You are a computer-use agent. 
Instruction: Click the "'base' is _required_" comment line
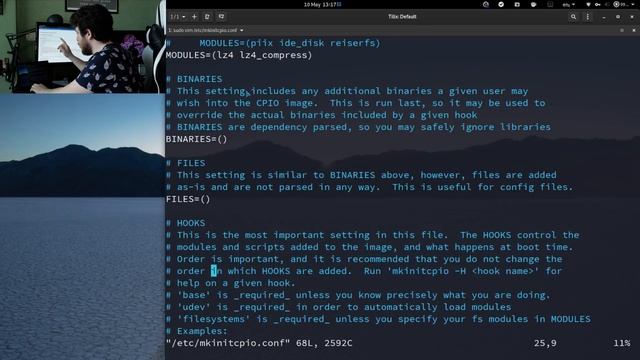click(358, 295)
